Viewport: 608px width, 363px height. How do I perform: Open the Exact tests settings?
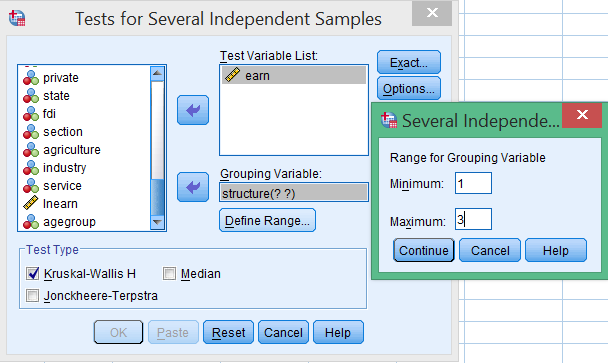coord(409,62)
